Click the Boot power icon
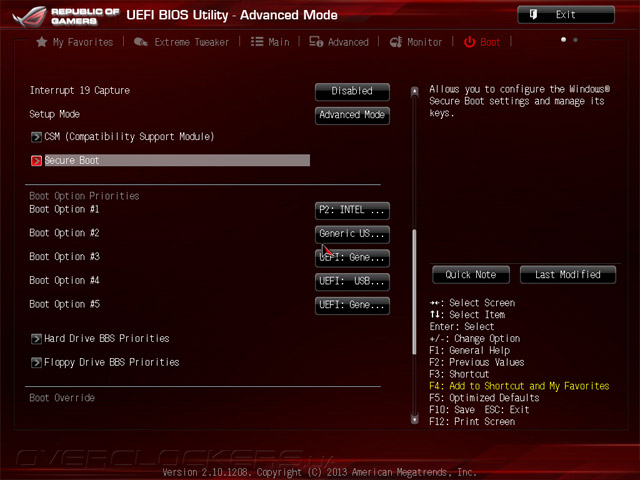Screen dimensions: 640x480 point(469,42)
